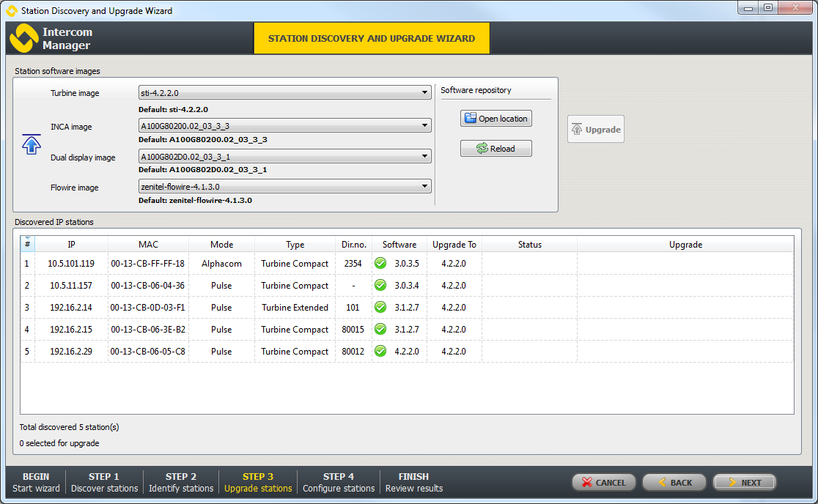Click green checkmark icon for station 10.5.11.157
This screenshot has width=818, height=504.
pyautogui.click(x=380, y=286)
